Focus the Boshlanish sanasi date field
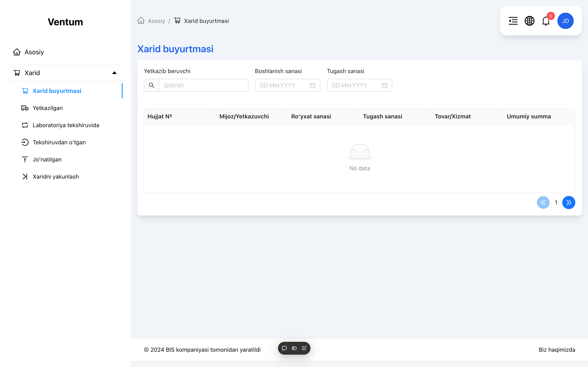The image size is (588, 367). click(x=287, y=85)
